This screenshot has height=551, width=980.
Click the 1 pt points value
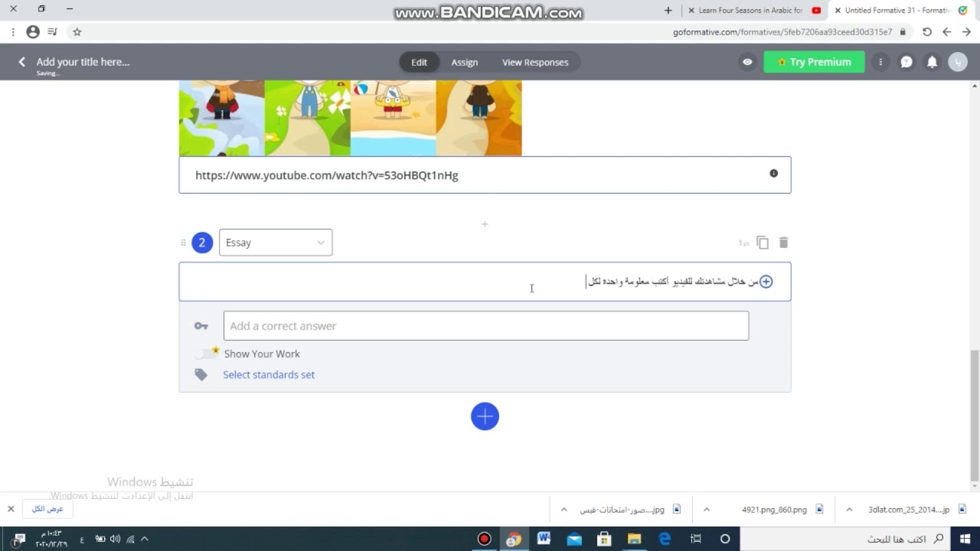pyautogui.click(x=743, y=243)
